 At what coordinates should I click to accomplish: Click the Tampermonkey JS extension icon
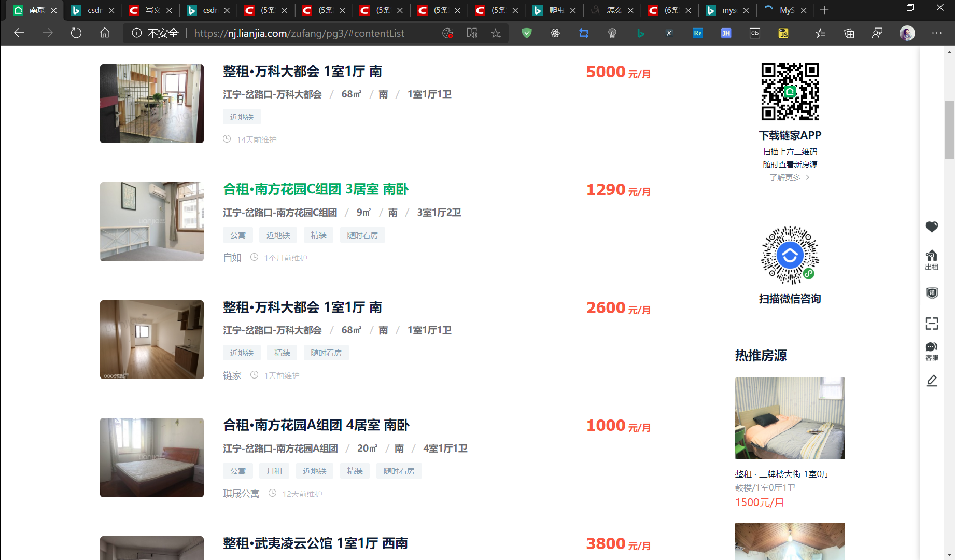point(783,33)
